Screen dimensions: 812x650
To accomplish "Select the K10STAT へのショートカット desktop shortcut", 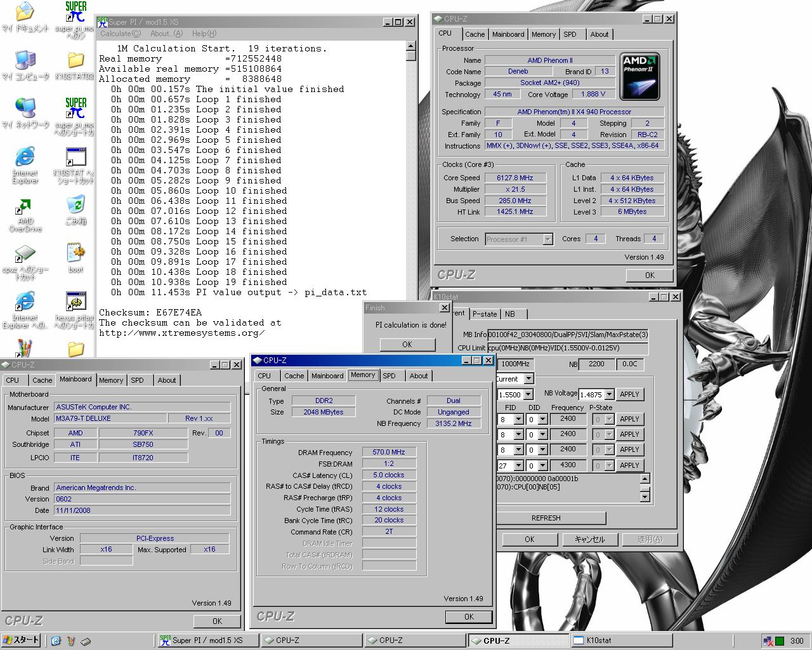I will click(75, 166).
